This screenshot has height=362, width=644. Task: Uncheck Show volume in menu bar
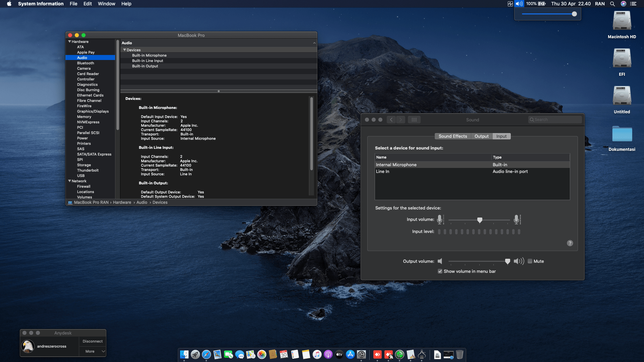point(440,271)
